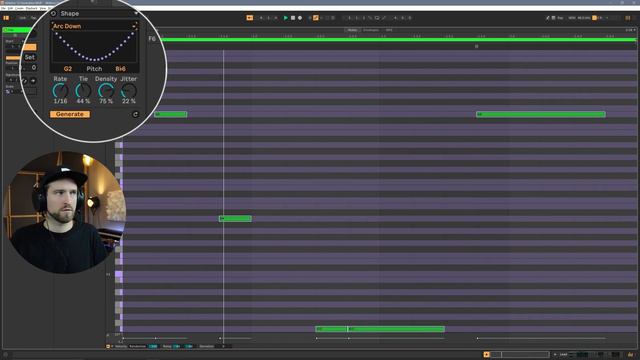Switch to the Notes tab
640x360 pixels.
[x=353, y=30]
